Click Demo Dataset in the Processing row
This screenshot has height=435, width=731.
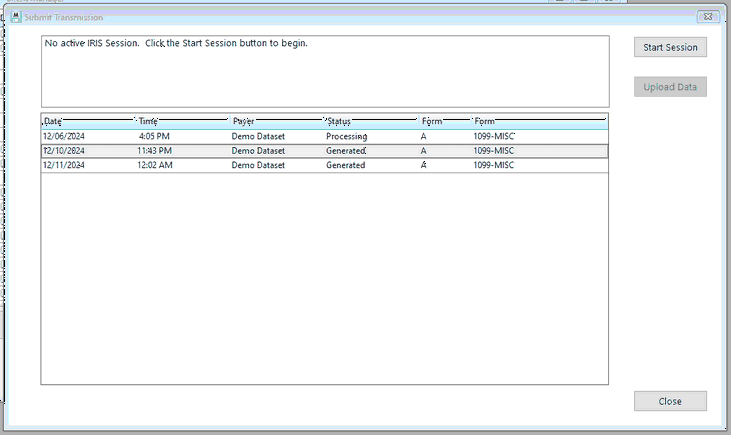(258, 136)
